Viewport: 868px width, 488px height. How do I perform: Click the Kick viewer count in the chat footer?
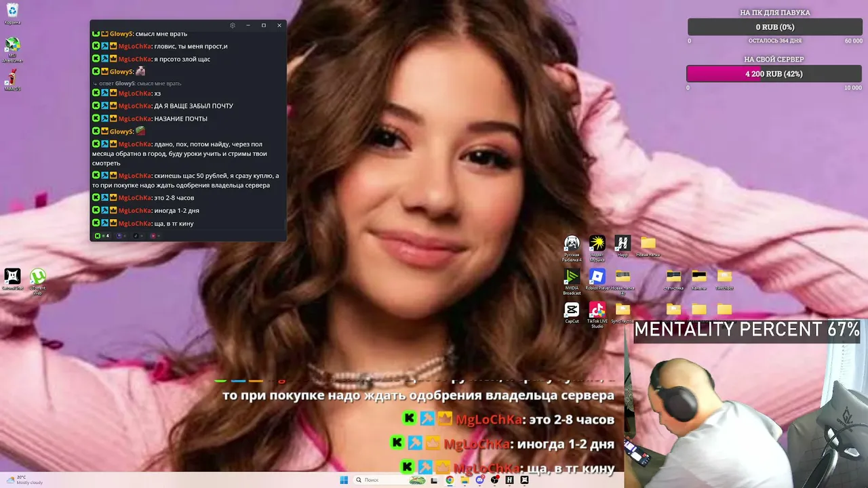click(x=102, y=236)
